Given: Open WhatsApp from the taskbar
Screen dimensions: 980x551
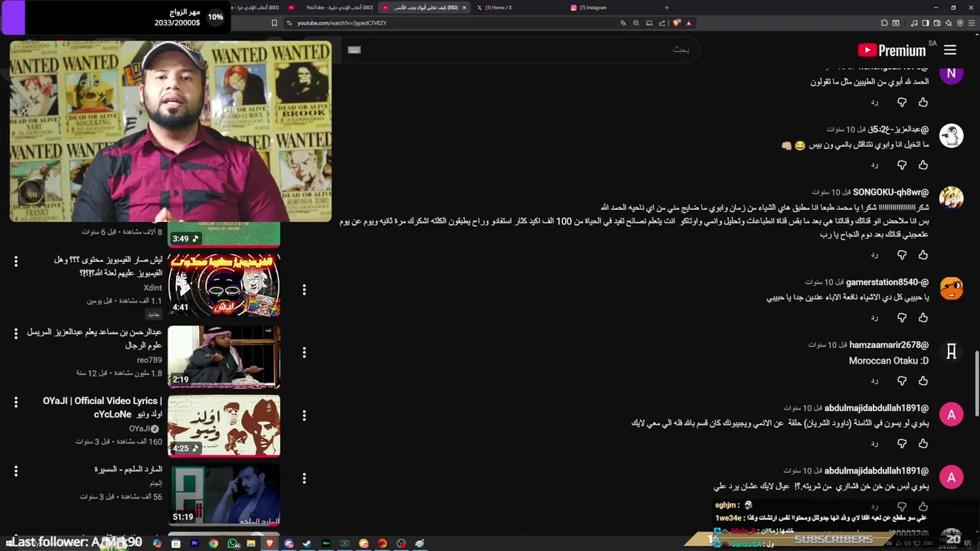Looking at the screenshot, I should pos(233,543).
